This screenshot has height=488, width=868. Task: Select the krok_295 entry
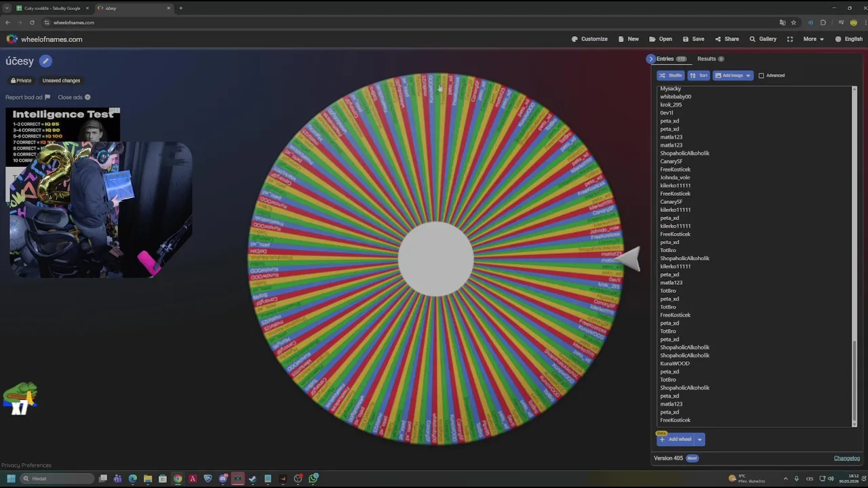point(671,105)
